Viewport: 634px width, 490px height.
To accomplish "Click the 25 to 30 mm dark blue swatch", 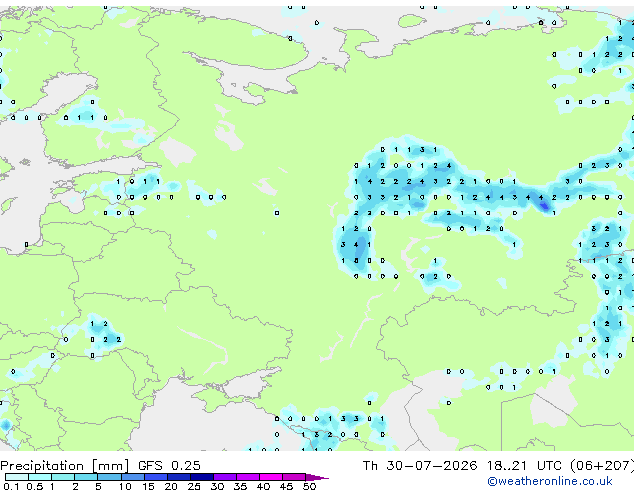I will click(x=202, y=477).
